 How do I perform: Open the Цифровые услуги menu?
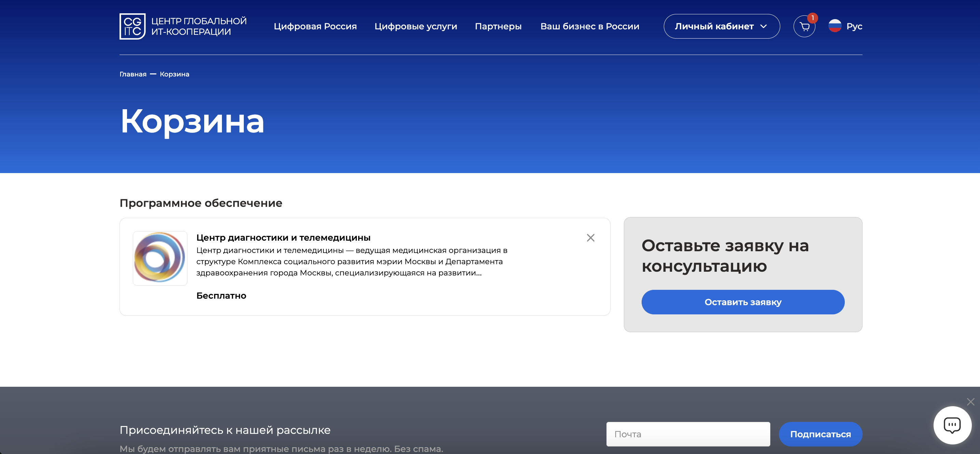416,26
